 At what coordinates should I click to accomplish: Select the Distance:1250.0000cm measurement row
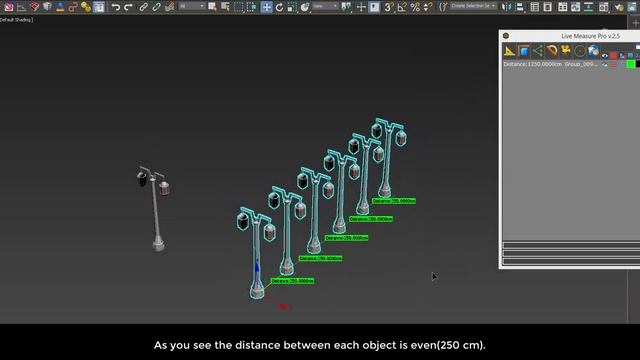pos(552,64)
